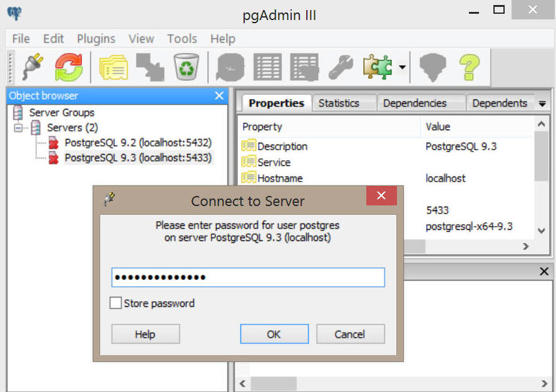The height and width of the screenshot is (392, 556).
Task: Close the SQL pane with X
Action: click(544, 271)
